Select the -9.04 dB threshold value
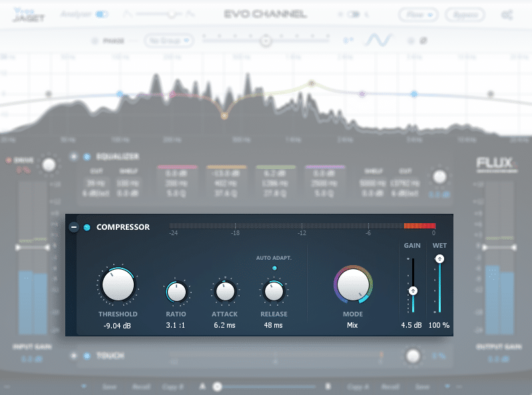 (x=117, y=326)
